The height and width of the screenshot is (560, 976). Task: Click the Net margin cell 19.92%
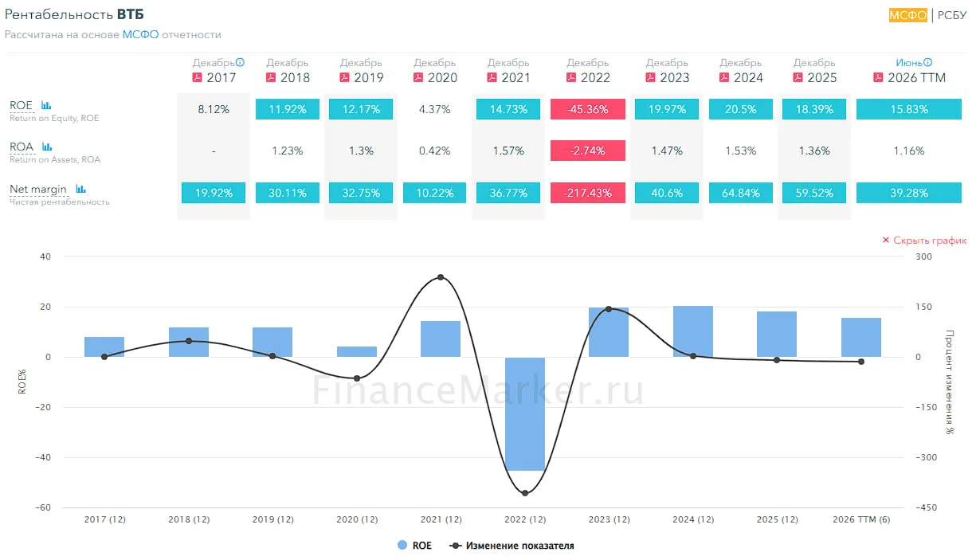(x=214, y=193)
